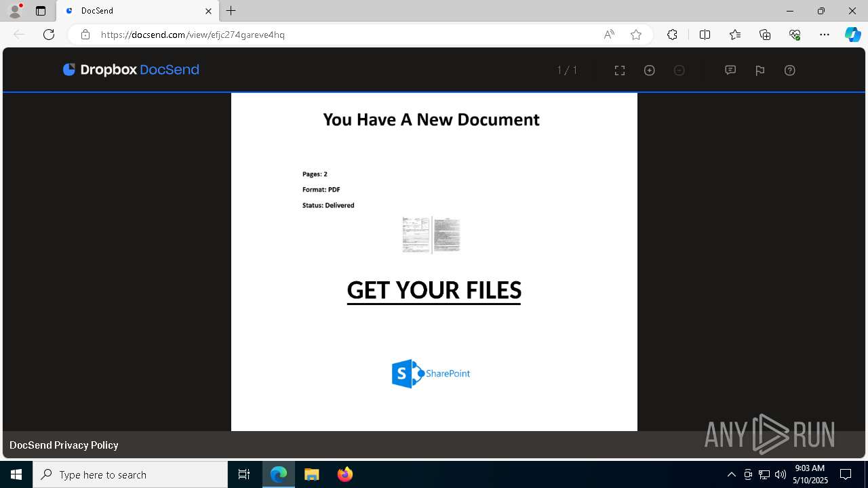Open File Explorer from taskbar

tap(311, 474)
